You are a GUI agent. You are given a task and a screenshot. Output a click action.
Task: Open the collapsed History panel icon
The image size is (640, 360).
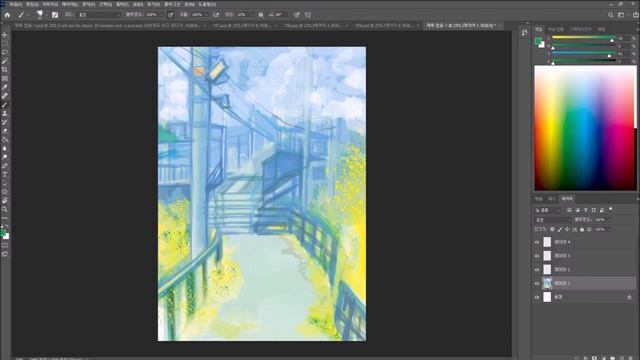(524, 33)
